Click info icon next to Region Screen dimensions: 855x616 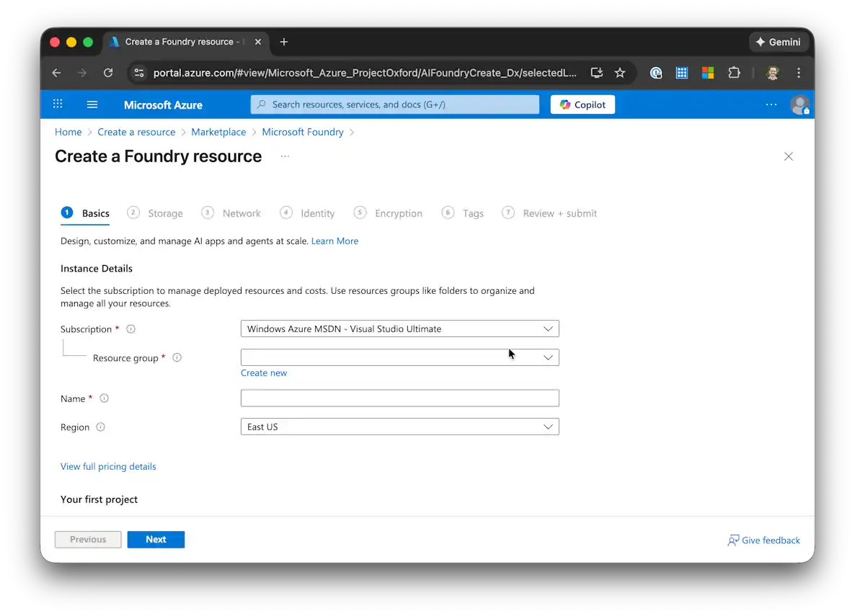pyautogui.click(x=100, y=427)
